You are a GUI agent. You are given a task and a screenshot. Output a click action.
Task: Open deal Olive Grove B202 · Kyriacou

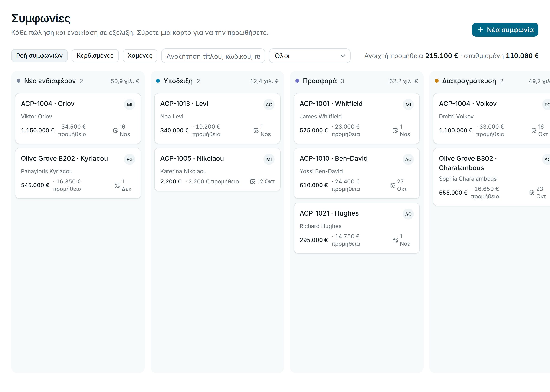65,159
